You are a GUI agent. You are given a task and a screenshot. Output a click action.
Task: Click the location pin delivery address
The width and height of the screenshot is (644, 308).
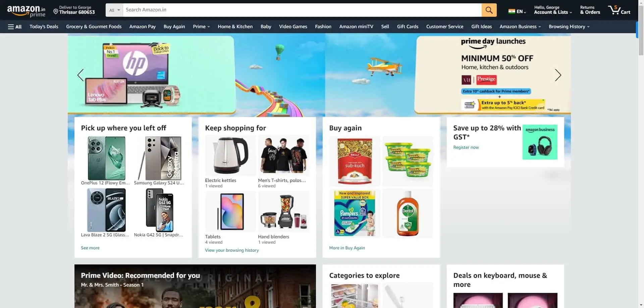pos(74,10)
